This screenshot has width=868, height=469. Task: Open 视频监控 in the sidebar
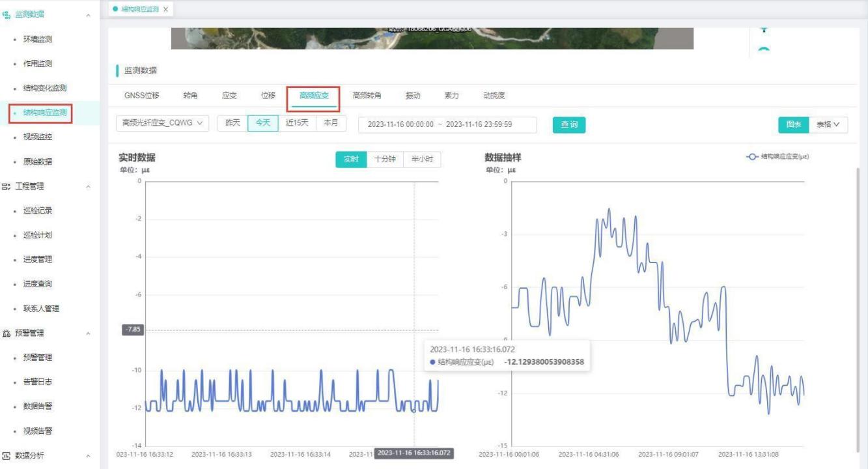point(38,137)
